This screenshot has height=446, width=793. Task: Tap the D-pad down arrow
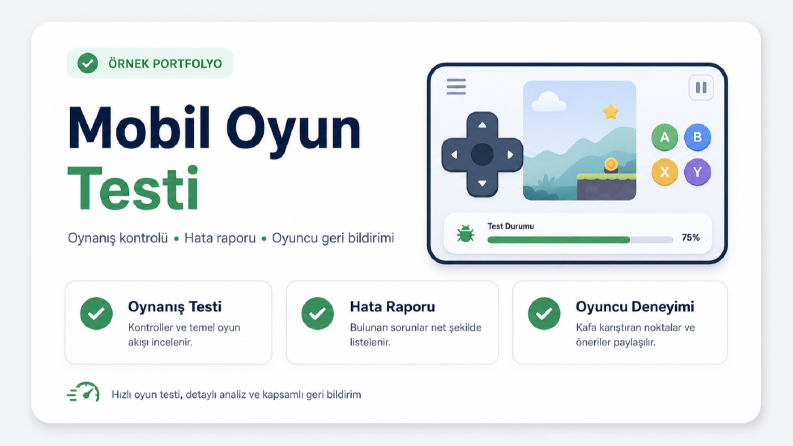[x=482, y=184]
